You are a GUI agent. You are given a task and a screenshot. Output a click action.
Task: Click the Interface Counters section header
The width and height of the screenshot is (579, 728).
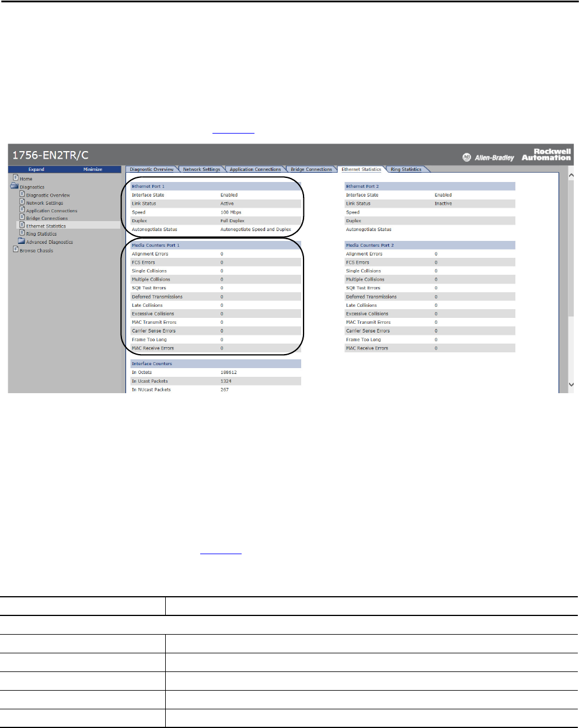pyautogui.click(x=215, y=363)
